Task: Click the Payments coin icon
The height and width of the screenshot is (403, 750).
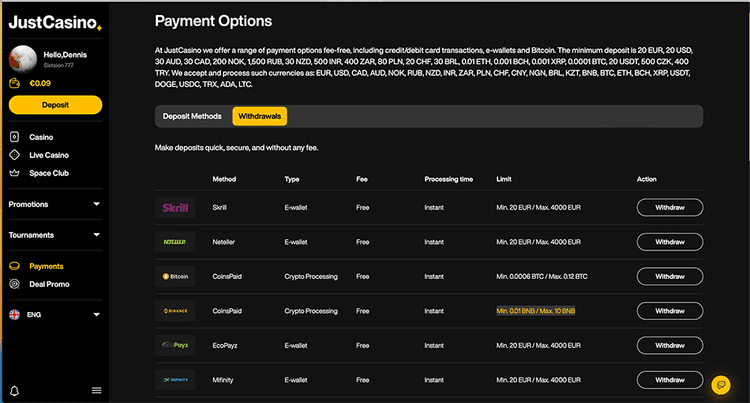Action: [14, 266]
